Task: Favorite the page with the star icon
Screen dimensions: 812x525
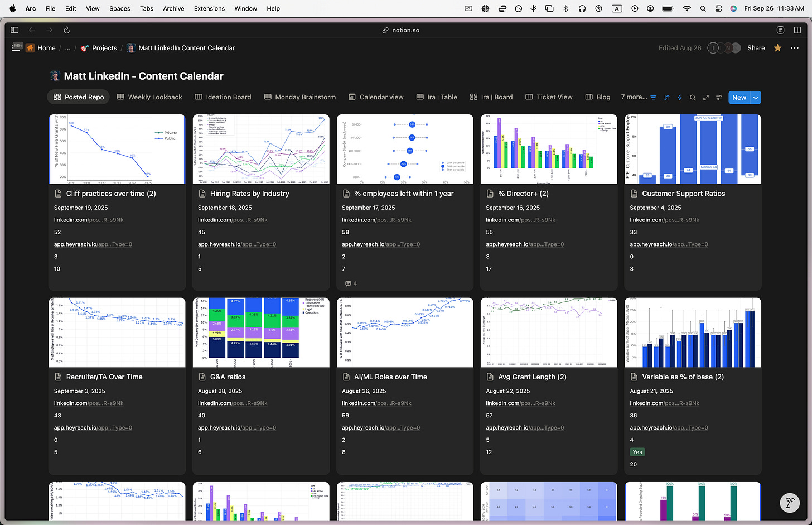Action: pos(777,48)
